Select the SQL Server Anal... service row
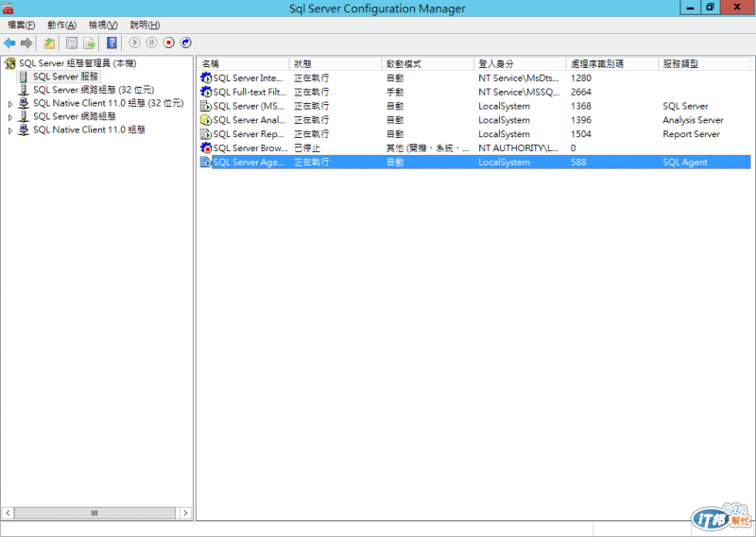This screenshot has width=756, height=537. 475,120
